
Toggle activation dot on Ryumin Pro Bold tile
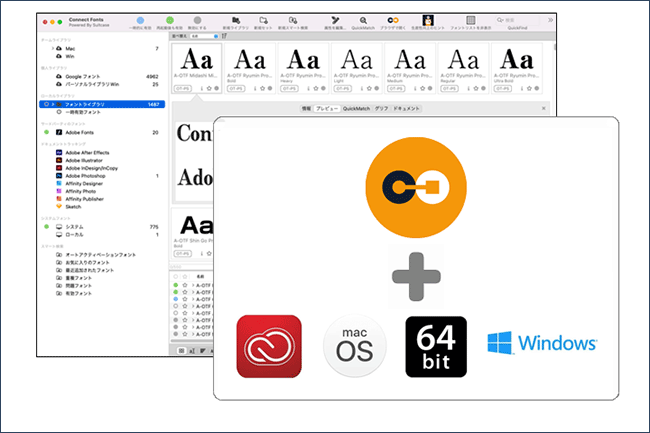pyautogui.click(x=270, y=88)
